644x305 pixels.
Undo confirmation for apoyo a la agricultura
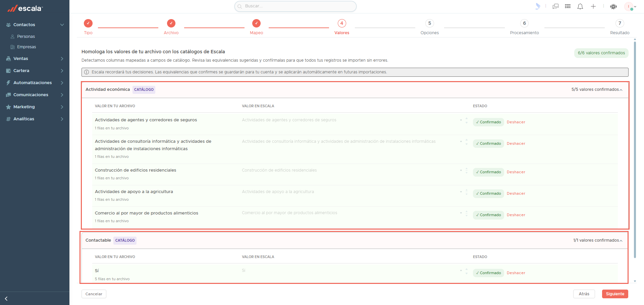516,194
